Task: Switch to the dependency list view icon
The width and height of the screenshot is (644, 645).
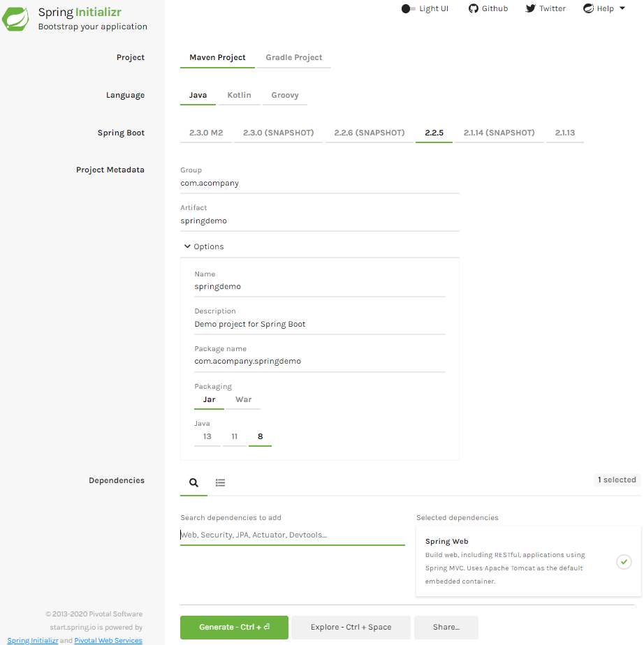Action: (220, 482)
